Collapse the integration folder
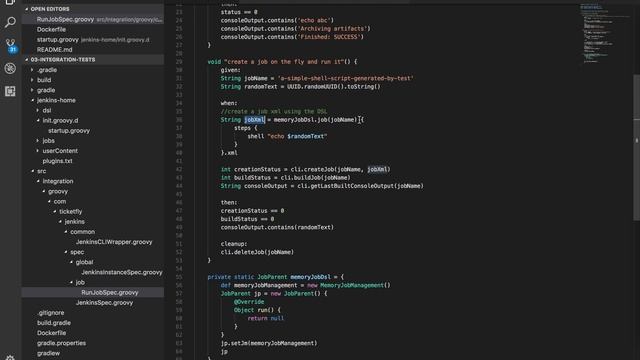 point(58,181)
